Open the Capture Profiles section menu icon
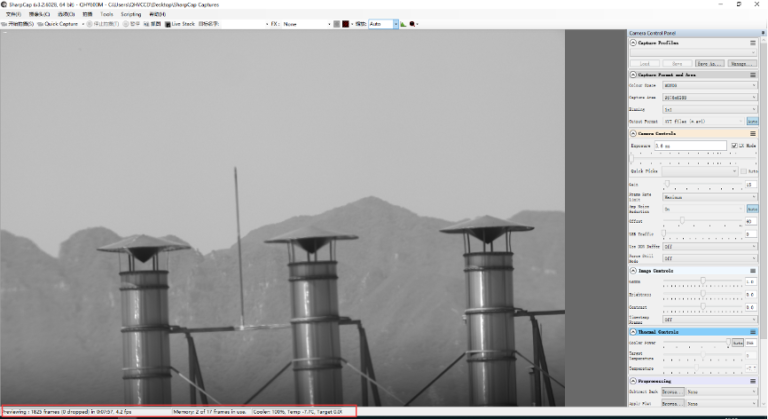This screenshot has height=419, width=768. [x=752, y=43]
